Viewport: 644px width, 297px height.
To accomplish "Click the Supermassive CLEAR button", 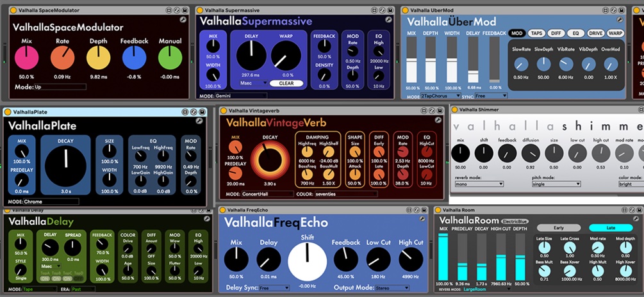I will pyautogui.click(x=286, y=83).
